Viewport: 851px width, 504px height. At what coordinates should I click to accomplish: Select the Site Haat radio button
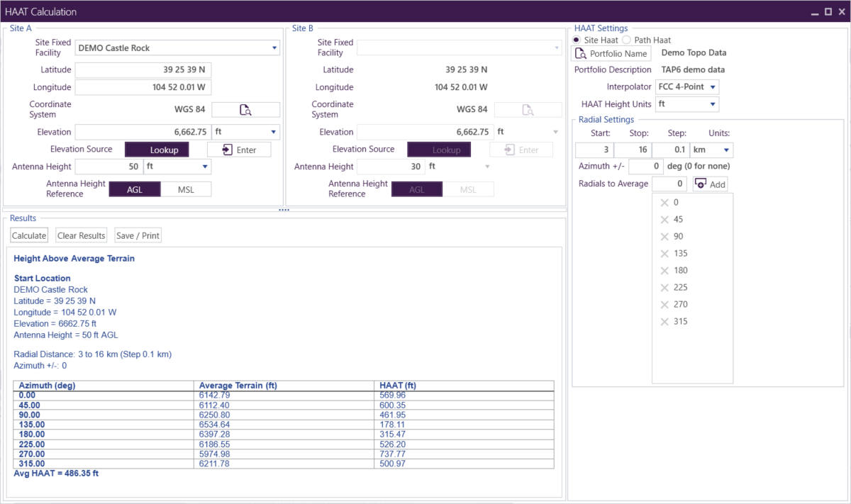click(x=577, y=40)
